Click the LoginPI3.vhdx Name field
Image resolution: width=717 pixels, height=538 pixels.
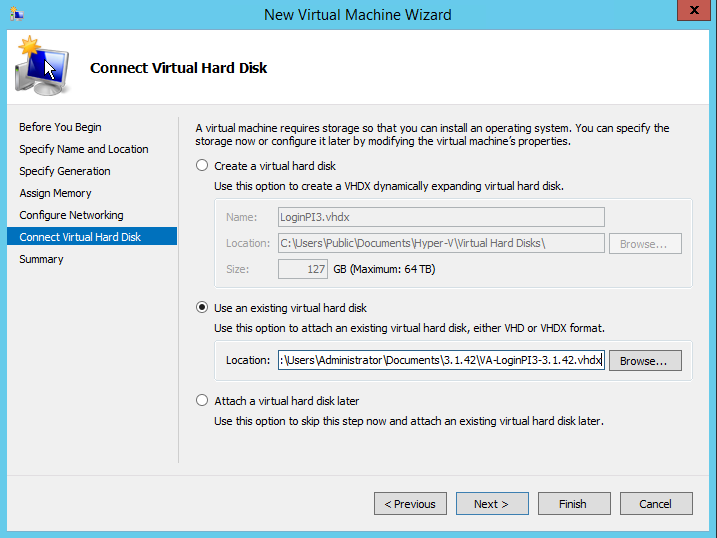point(441,217)
